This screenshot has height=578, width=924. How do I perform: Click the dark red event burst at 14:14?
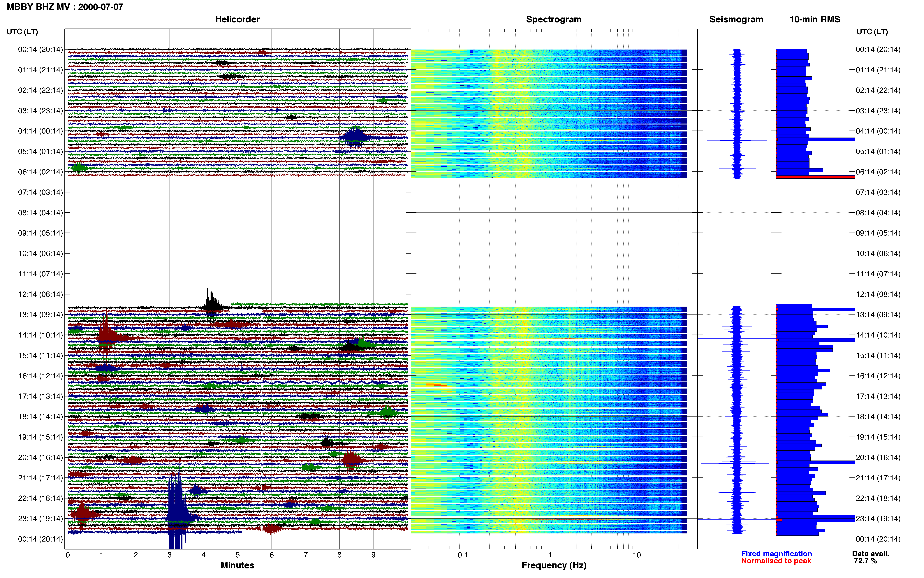109,336
